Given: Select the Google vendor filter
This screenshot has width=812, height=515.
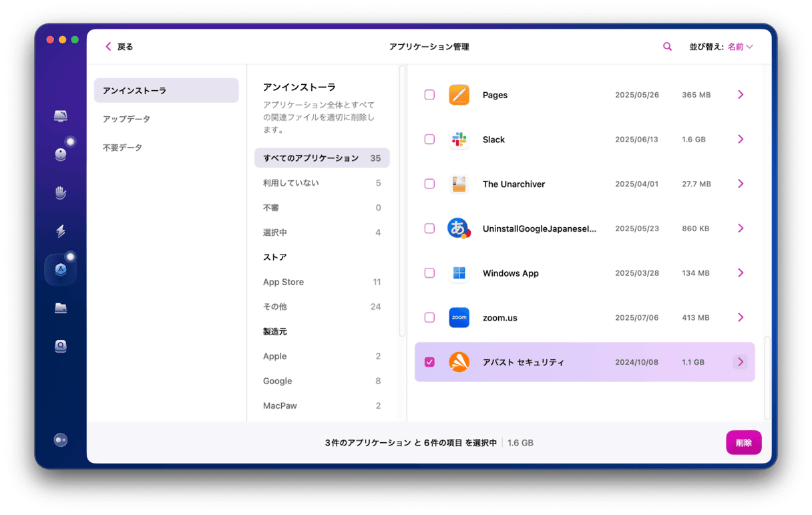Looking at the screenshot, I should pyautogui.click(x=322, y=381).
